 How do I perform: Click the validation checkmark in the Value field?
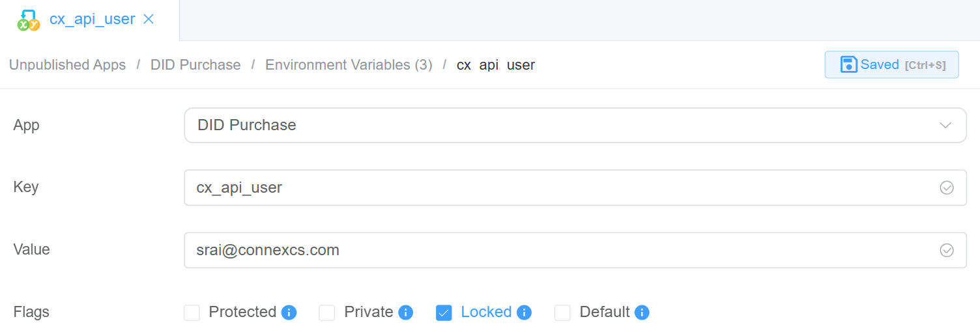947,251
